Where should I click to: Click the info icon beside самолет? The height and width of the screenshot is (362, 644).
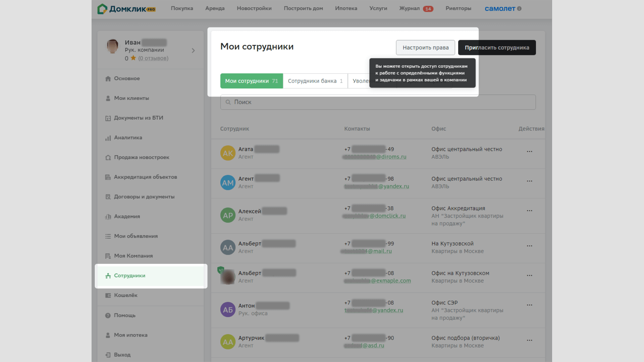pos(519,9)
